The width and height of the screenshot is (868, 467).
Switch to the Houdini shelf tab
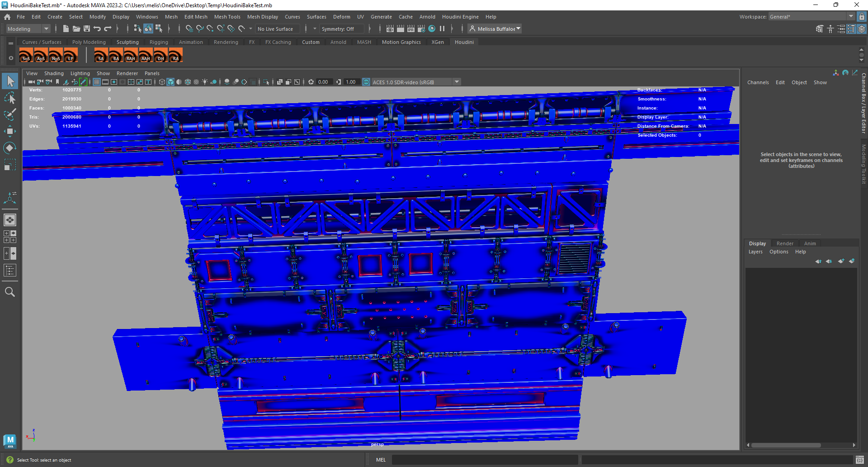464,42
